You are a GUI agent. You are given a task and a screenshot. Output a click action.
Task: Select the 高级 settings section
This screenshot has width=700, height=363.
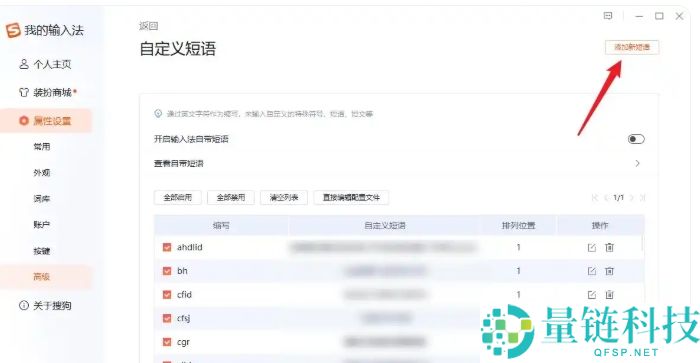coord(42,277)
